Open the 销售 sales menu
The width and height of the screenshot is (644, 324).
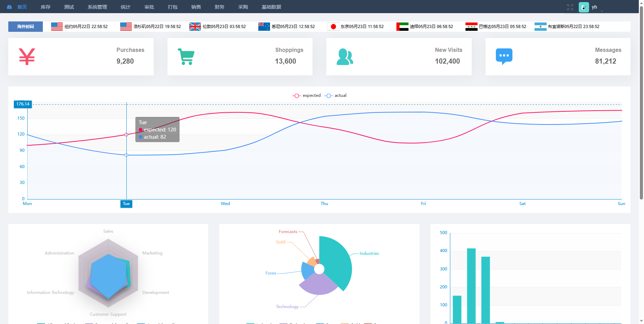196,7
